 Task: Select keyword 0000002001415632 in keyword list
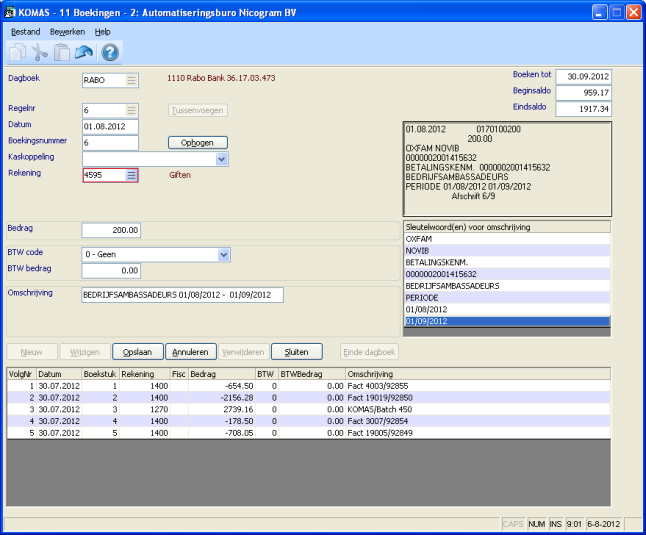[507, 274]
